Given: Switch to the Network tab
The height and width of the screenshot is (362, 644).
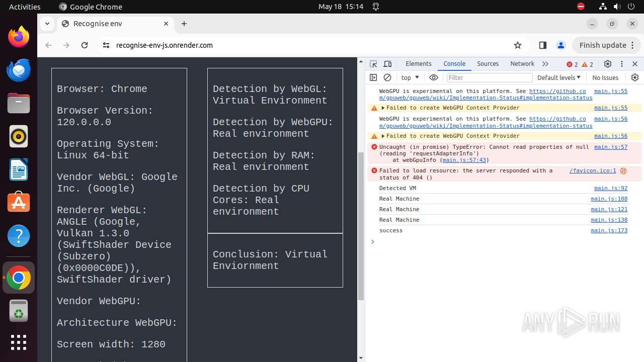Looking at the screenshot, I should coord(522,64).
